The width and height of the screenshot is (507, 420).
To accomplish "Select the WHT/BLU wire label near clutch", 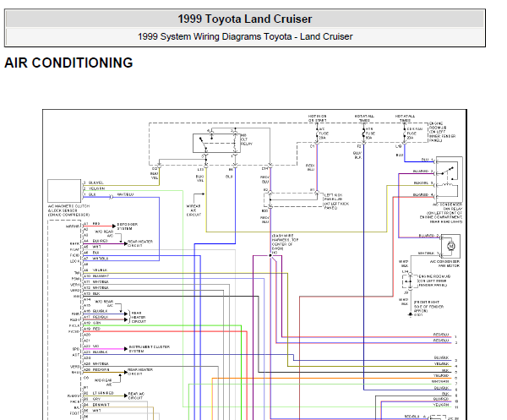I will coord(125,194).
